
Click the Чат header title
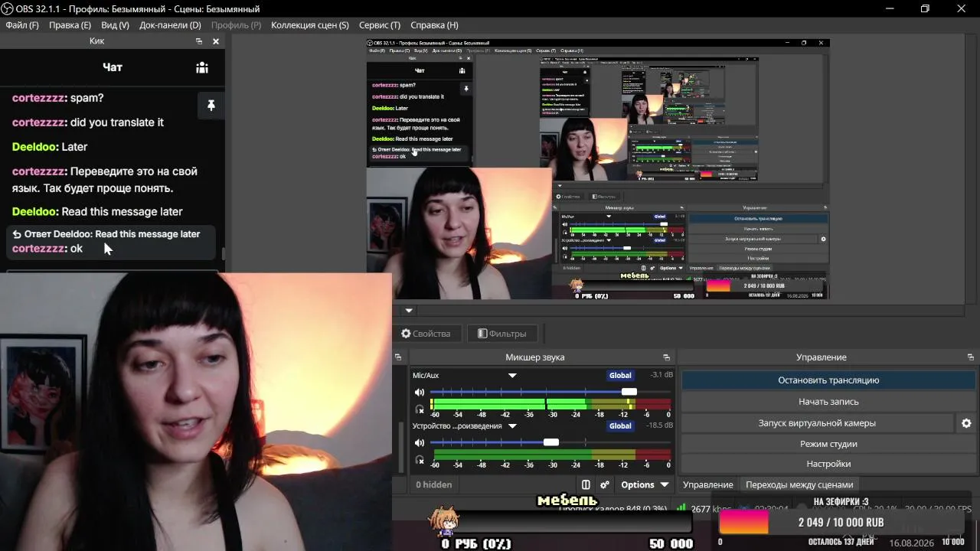coord(113,67)
